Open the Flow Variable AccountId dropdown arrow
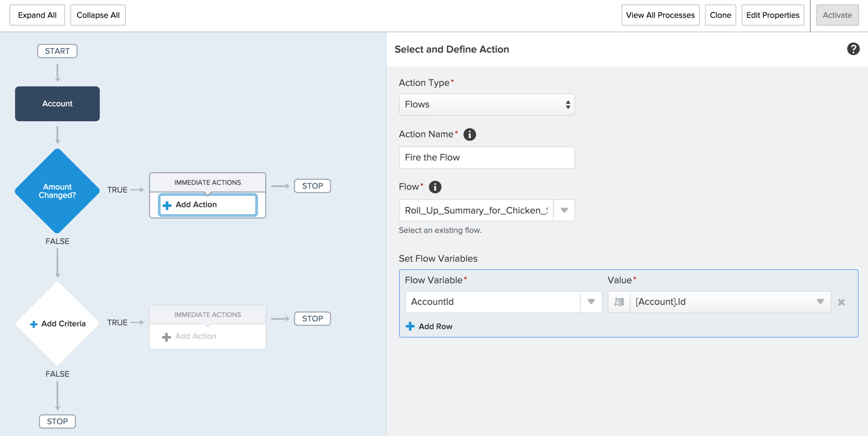Screen dimensions: 868x436 (x=591, y=302)
